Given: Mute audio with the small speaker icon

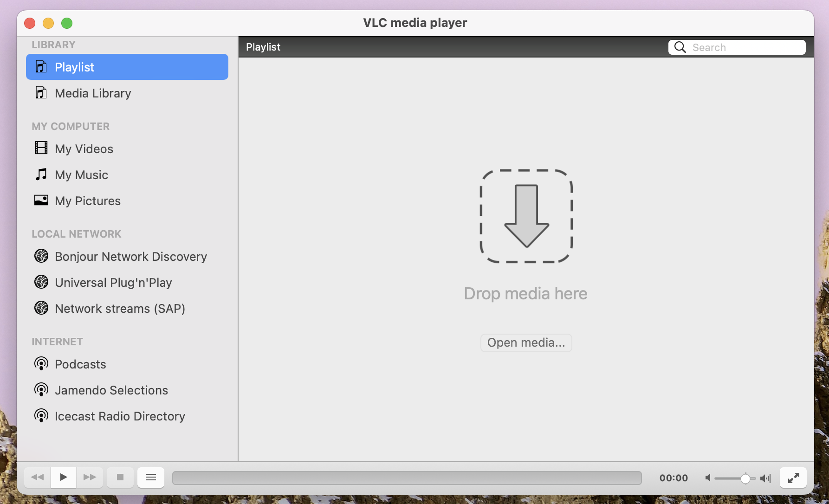Looking at the screenshot, I should tap(708, 478).
